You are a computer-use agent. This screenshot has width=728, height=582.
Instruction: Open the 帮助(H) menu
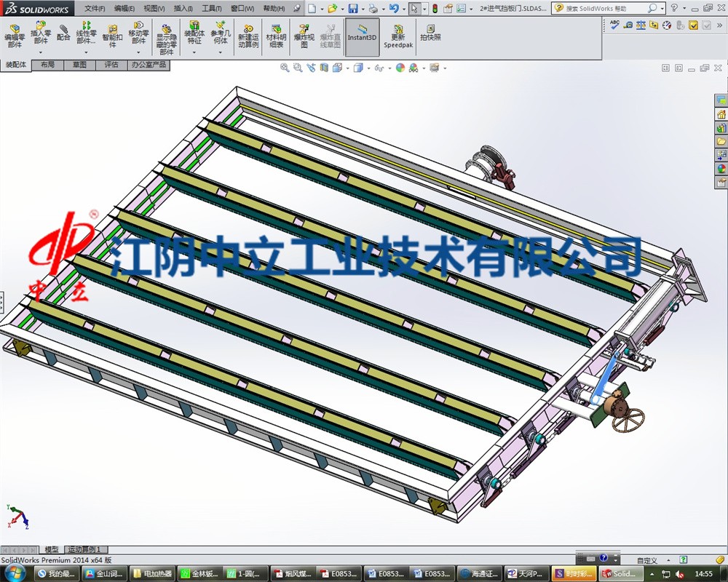tap(274, 8)
